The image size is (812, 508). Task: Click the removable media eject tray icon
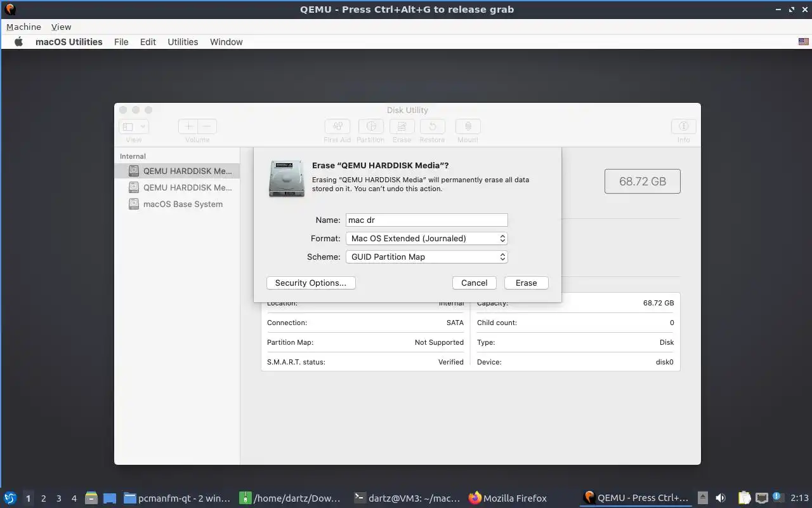tap(703, 498)
